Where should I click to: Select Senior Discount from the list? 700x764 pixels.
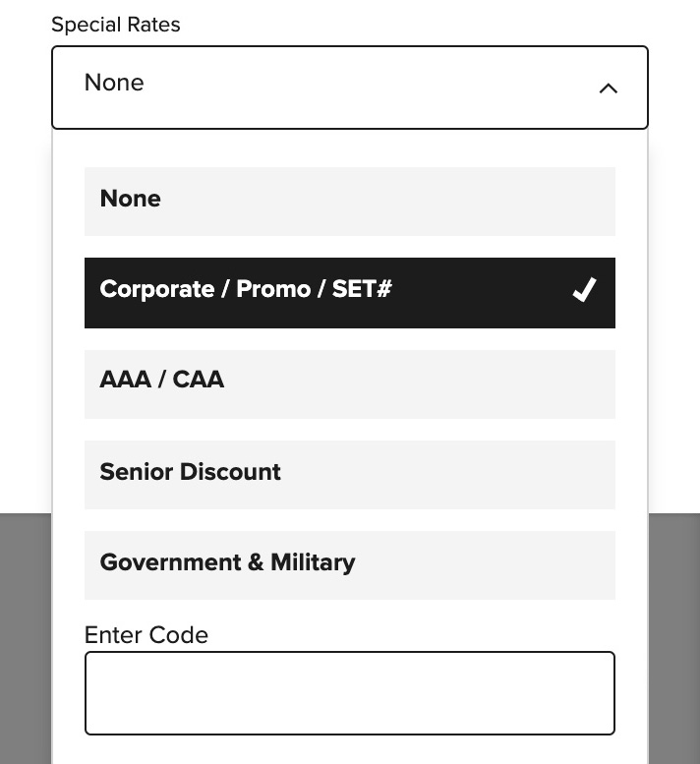350,475
